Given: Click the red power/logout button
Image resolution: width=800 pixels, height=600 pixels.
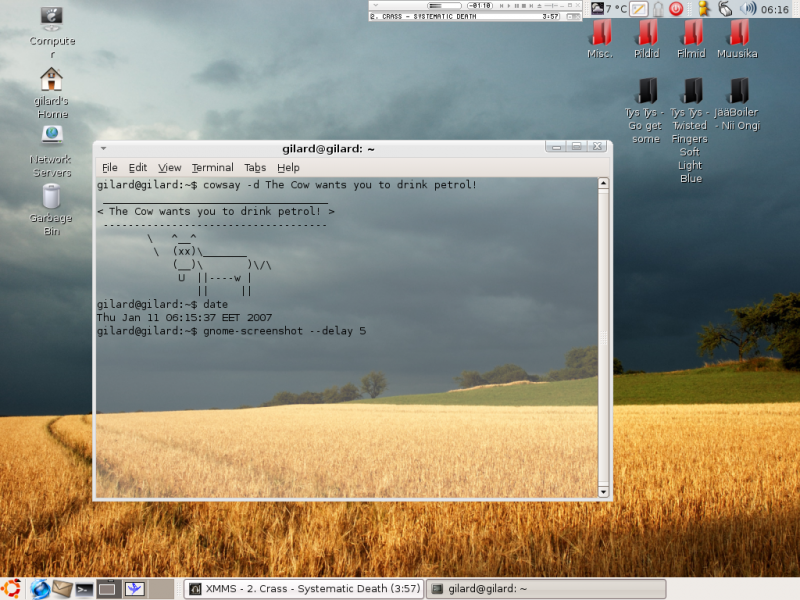Looking at the screenshot, I should (676, 9).
